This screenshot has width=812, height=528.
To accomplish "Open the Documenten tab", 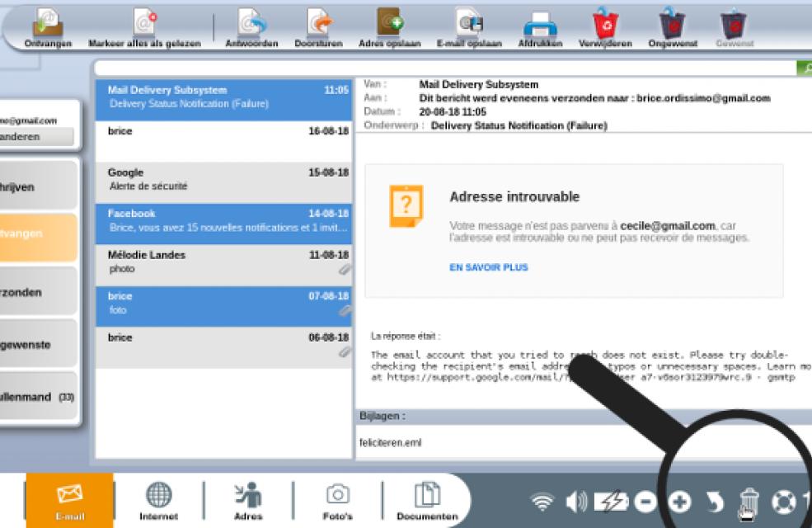I will (x=427, y=501).
